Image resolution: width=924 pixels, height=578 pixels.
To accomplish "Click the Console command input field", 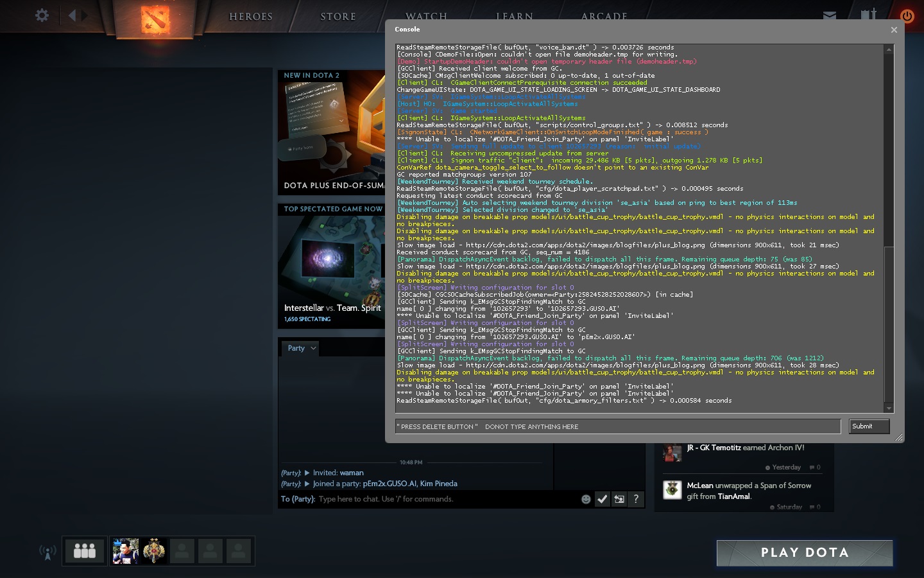I will click(x=618, y=426).
